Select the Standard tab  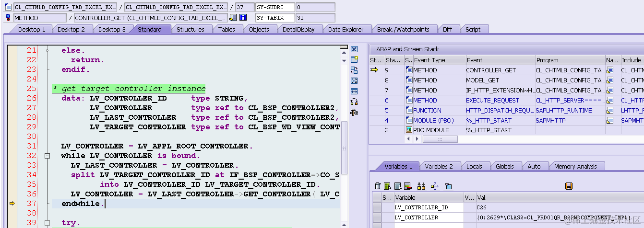[149, 29]
